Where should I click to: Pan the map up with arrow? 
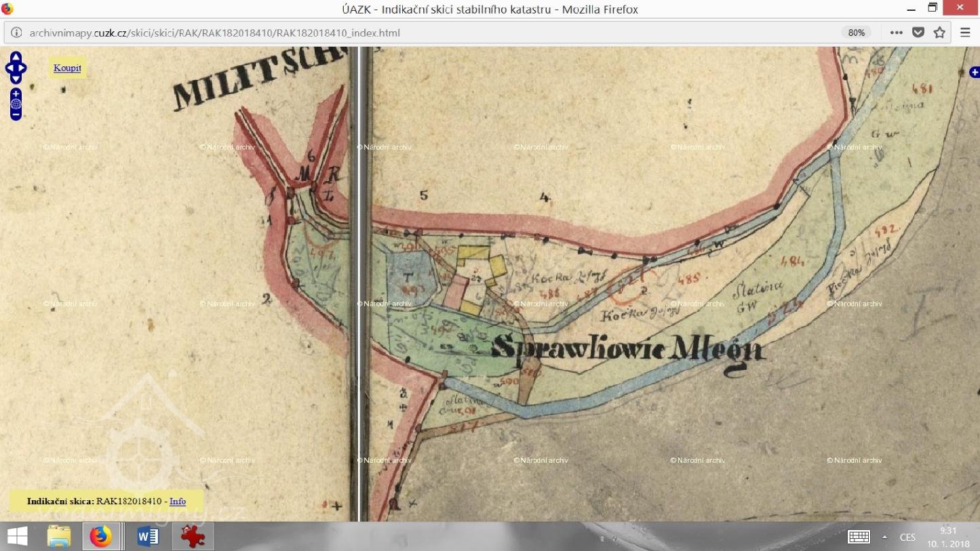click(16, 56)
